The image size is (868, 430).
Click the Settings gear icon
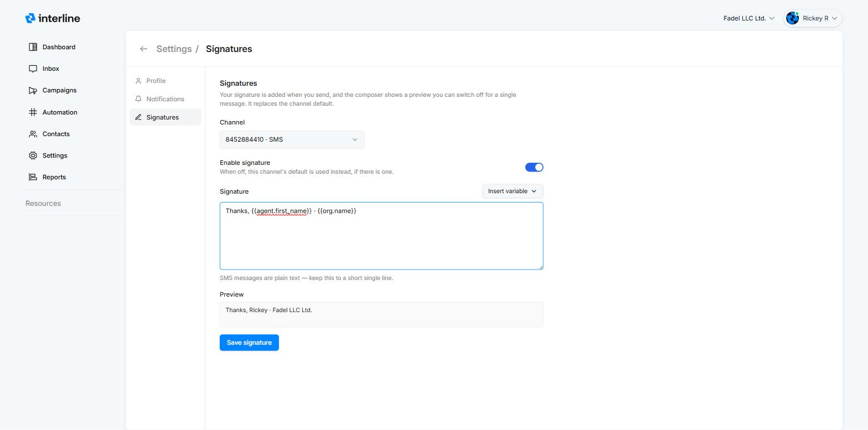pyautogui.click(x=33, y=156)
